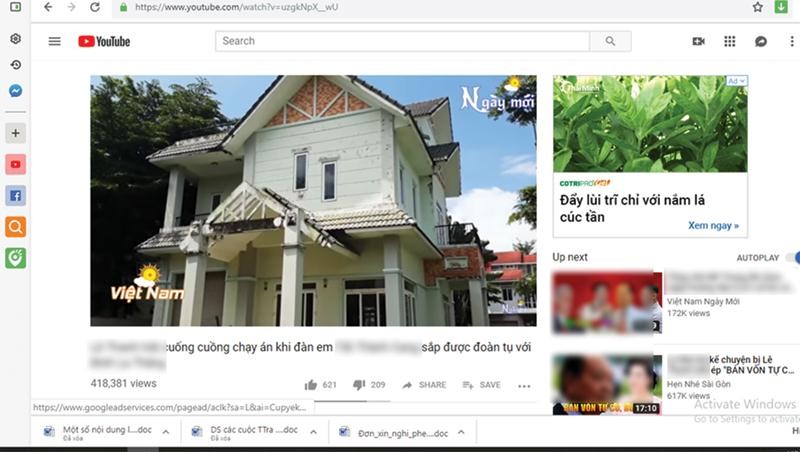Open the green download extension icon

pyautogui.click(x=781, y=7)
